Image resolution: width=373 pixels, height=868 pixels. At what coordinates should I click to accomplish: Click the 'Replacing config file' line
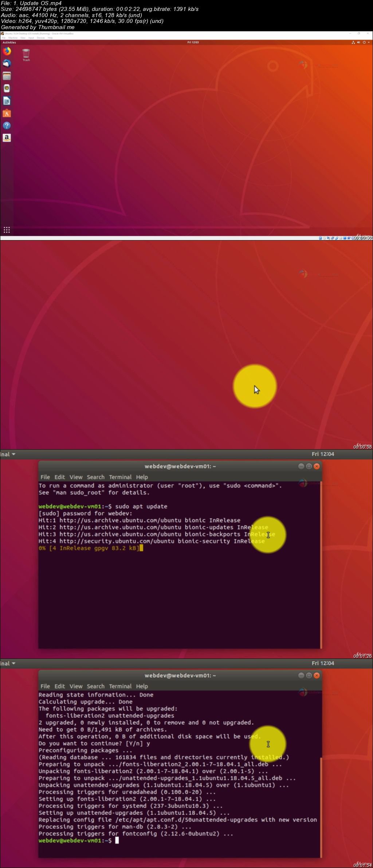[178, 820]
